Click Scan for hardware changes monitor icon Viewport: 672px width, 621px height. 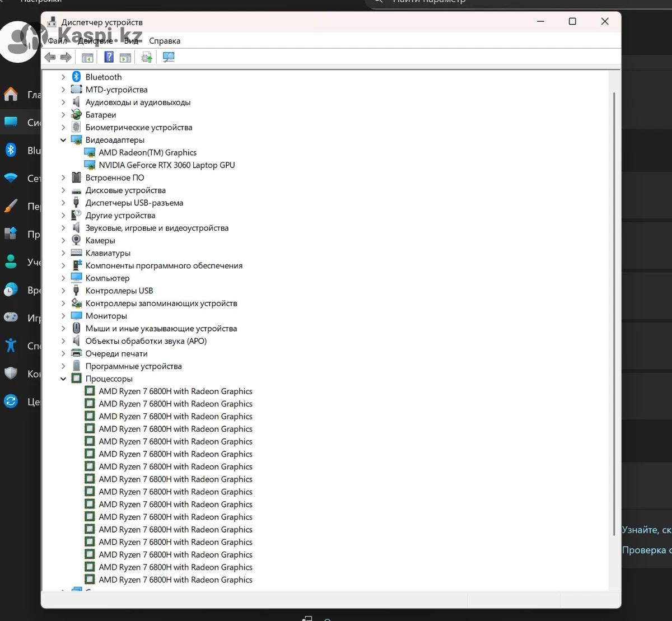169,57
